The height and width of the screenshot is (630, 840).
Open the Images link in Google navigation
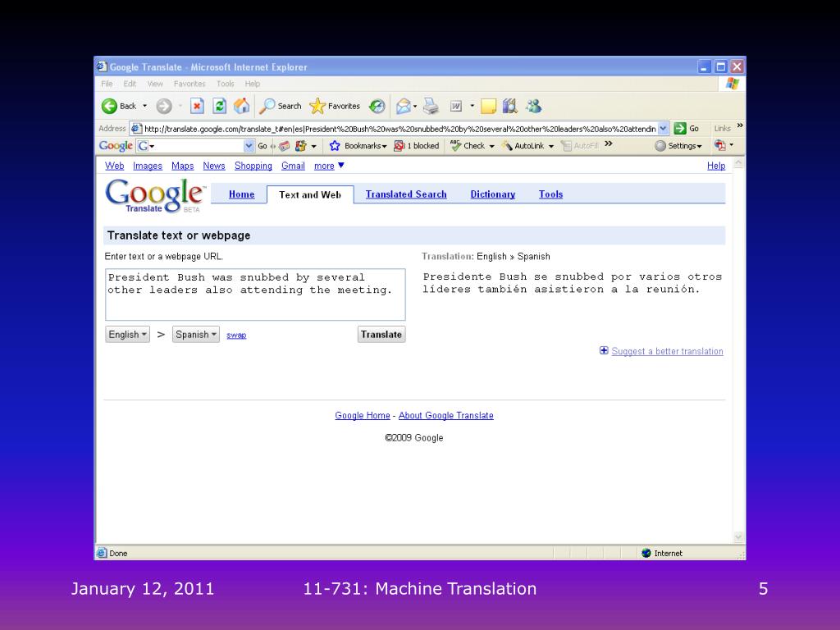tap(148, 166)
